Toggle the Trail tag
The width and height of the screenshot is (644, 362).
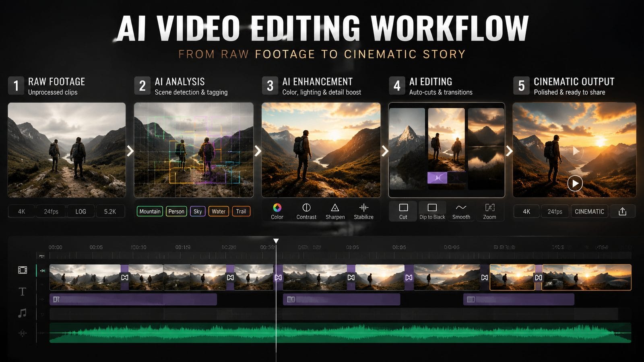241,211
